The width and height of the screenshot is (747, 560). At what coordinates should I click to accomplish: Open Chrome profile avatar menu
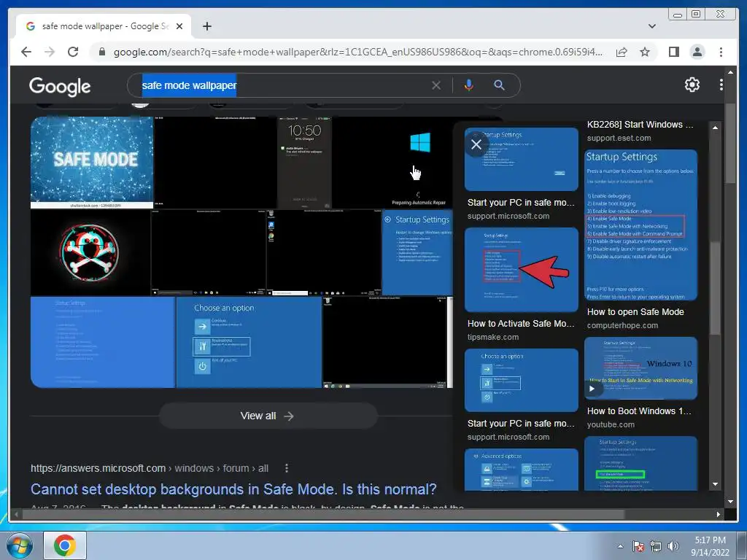697,52
